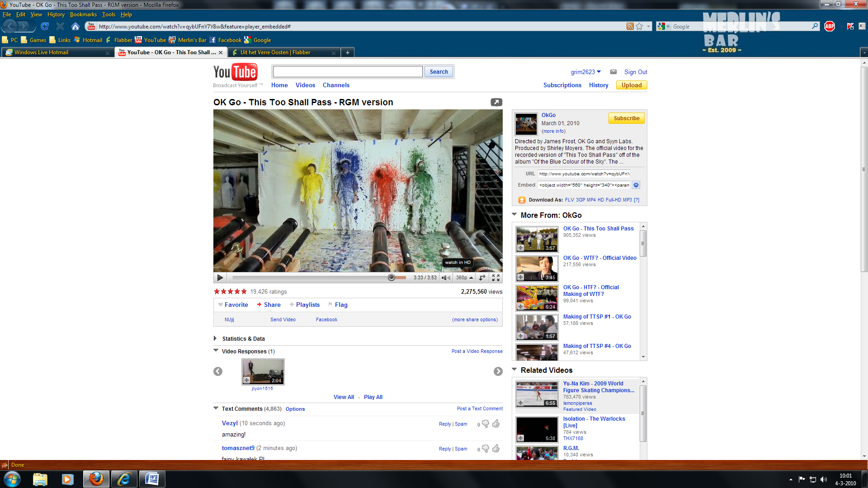This screenshot has height=488, width=868.
Task: Click previous arrow in video responses
Action: pyautogui.click(x=218, y=371)
